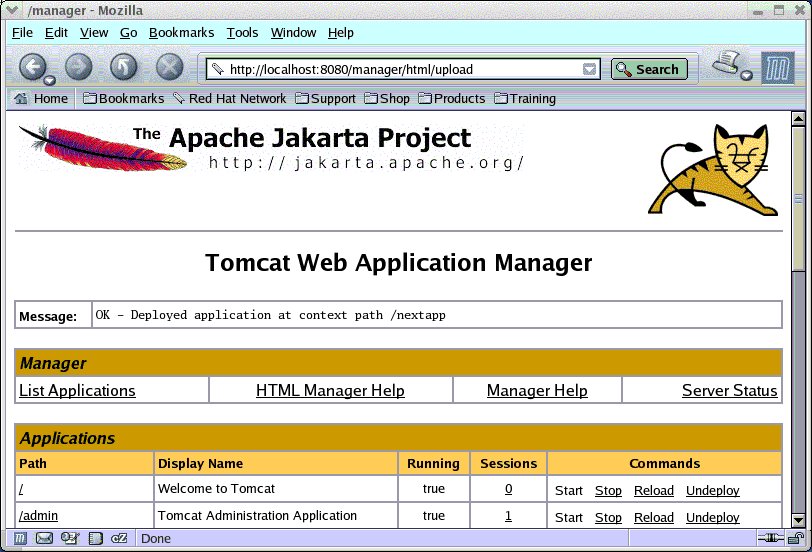
Task: Click the Apache Jakarta Project feather banner
Action: (x=271, y=148)
